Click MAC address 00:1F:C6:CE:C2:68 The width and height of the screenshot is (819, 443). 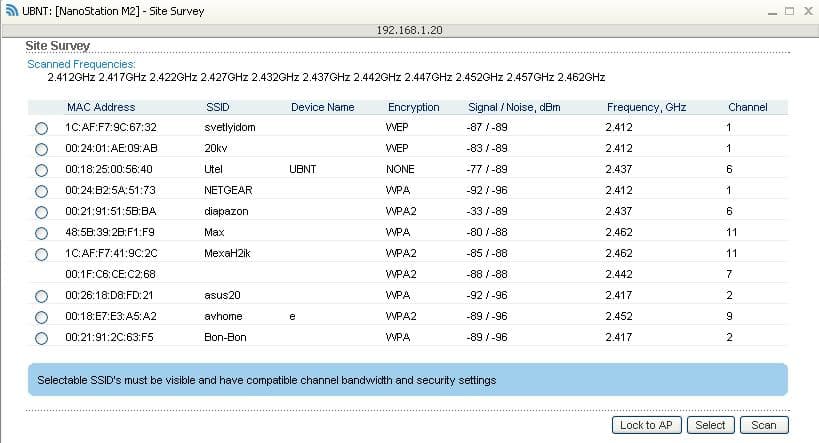tap(110, 274)
